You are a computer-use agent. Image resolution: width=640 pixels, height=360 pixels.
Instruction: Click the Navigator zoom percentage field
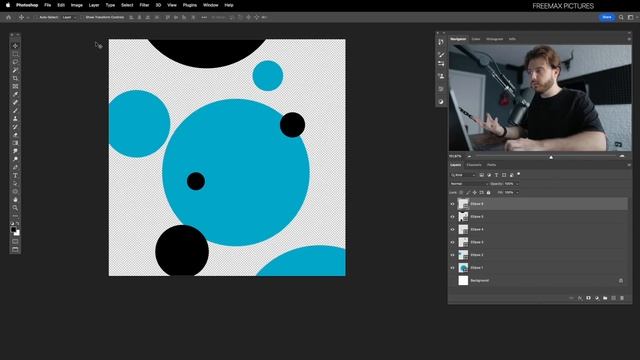[x=456, y=156]
